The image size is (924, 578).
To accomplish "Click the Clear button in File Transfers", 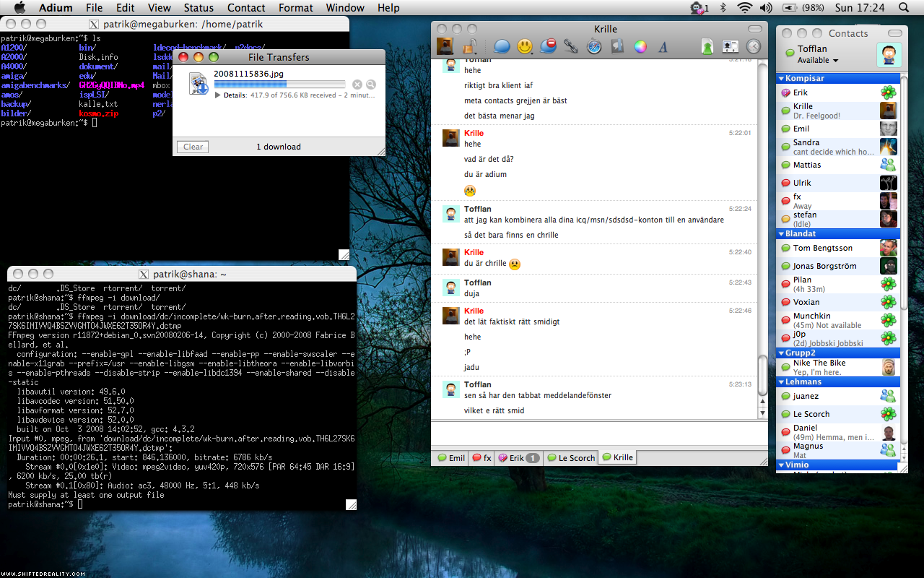I will (193, 147).
